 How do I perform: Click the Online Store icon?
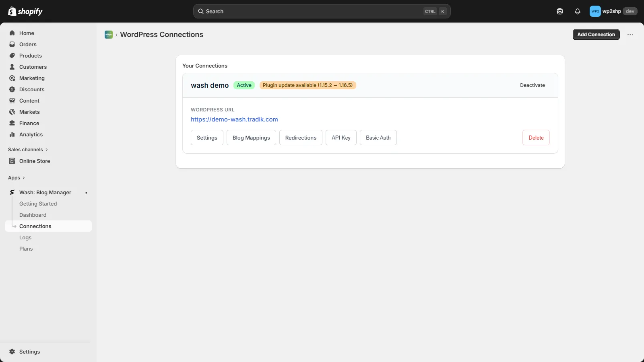tap(12, 161)
